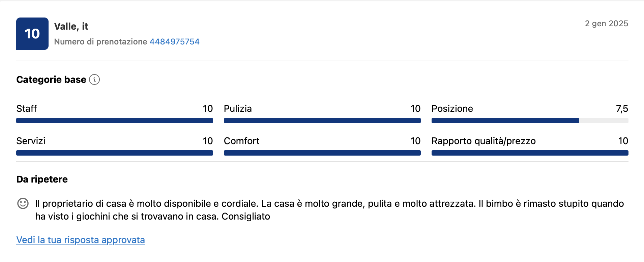
Task: Click the Pulizia progress bar
Action: pyautogui.click(x=322, y=120)
